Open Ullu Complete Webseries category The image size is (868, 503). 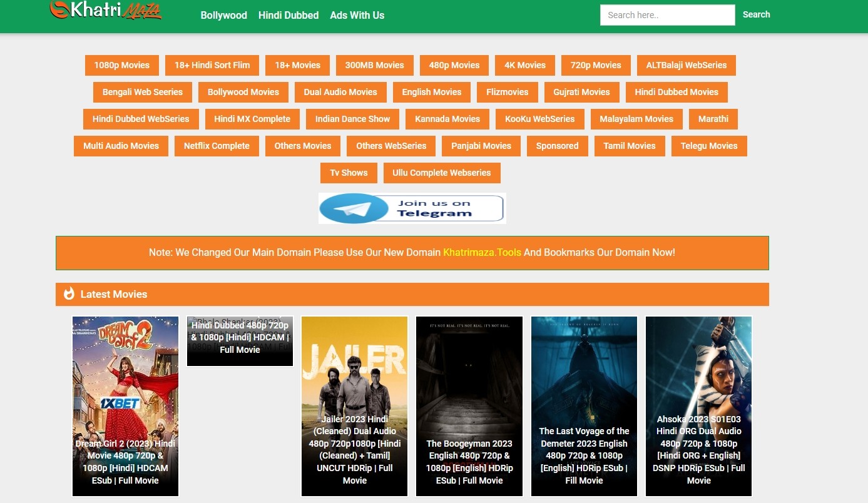click(442, 173)
